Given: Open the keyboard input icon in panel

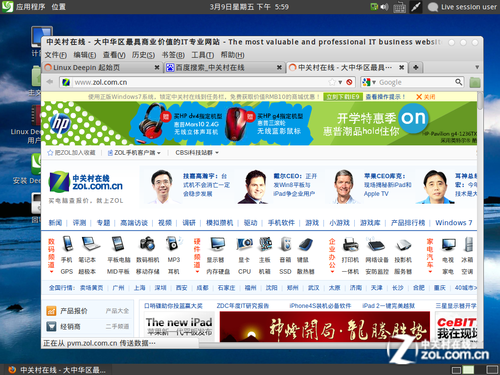Looking at the screenshot, I should tap(399, 7).
